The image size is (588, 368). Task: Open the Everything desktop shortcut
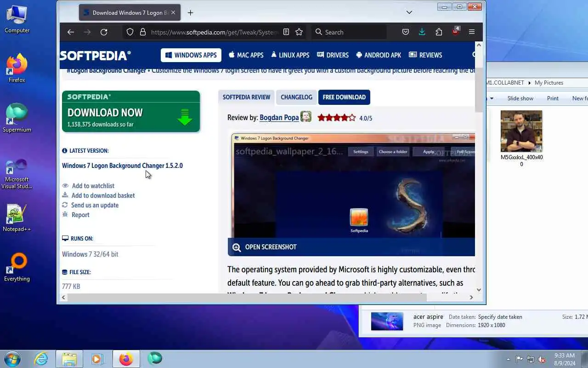coord(17,267)
